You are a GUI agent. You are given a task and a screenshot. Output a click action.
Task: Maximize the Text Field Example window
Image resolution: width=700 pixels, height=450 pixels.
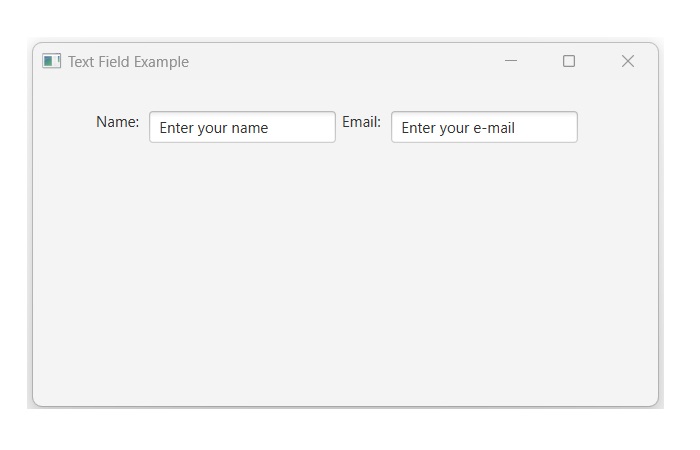569,61
